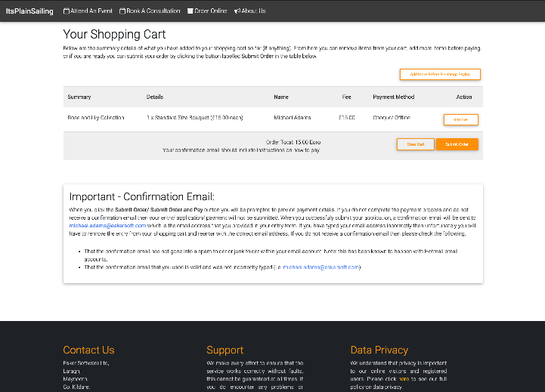The image size is (545, 392).
Task: Click the Contact Us footer heading
Action: point(88,350)
